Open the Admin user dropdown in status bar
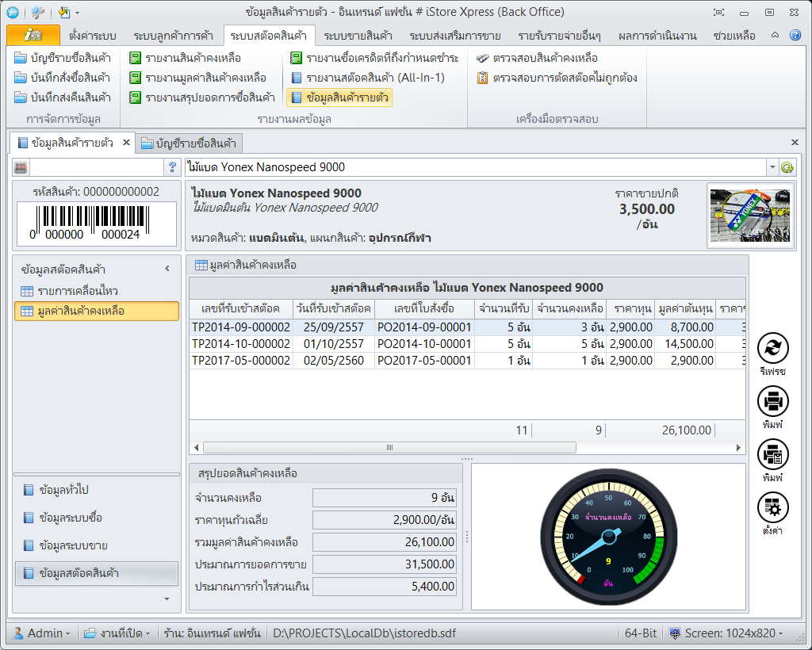The height and width of the screenshot is (650, 812). (x=41, y=633)
